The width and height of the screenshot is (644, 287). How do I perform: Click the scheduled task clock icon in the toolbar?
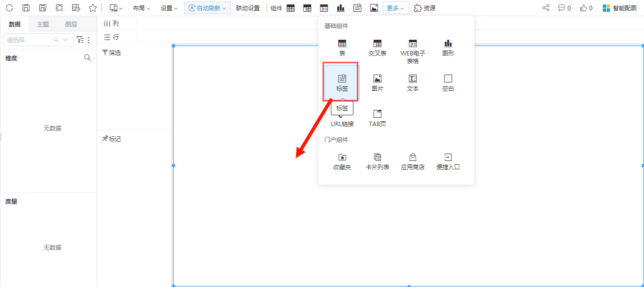(76, 8)
